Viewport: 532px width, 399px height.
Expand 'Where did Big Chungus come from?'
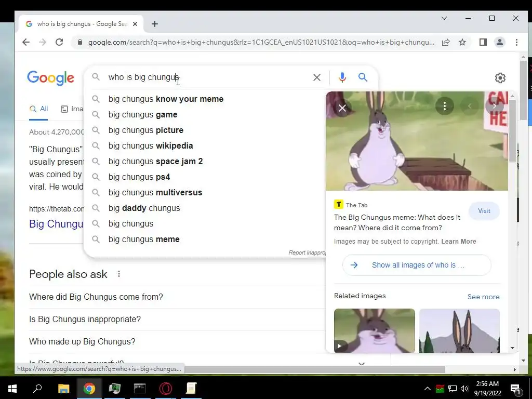click(177, 297)
